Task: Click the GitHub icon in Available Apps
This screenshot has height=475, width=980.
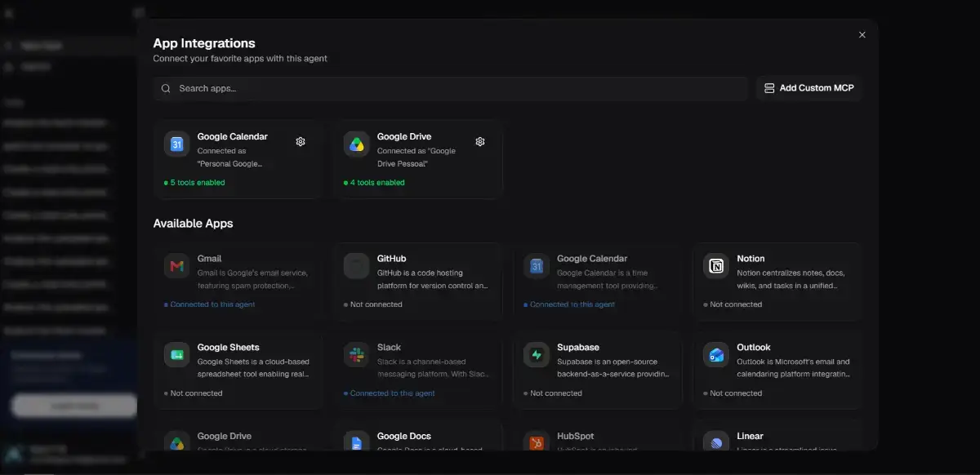Action: tap(357, 266)
